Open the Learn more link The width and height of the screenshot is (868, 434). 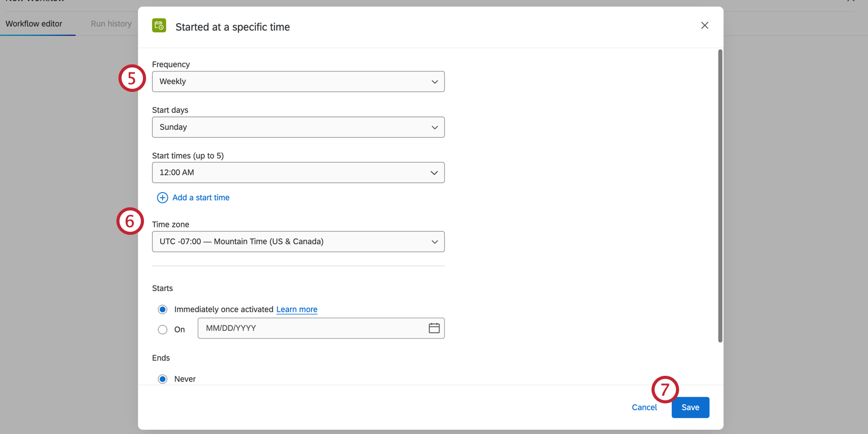pyautogui.click(x=297, y=309)
